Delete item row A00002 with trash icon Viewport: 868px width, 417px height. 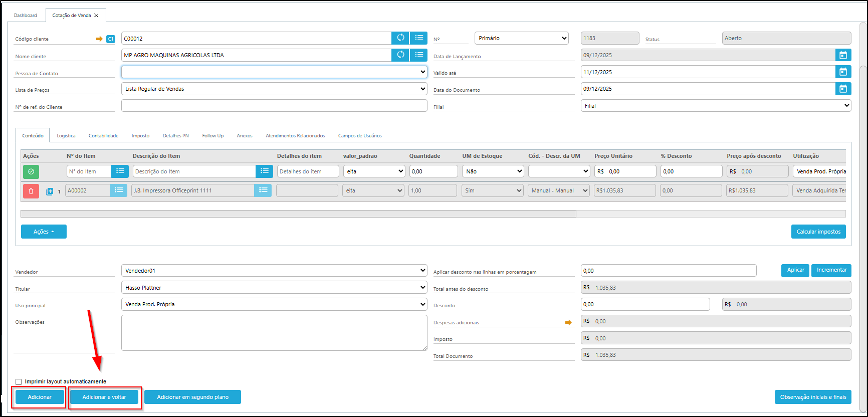click(31, 191)
